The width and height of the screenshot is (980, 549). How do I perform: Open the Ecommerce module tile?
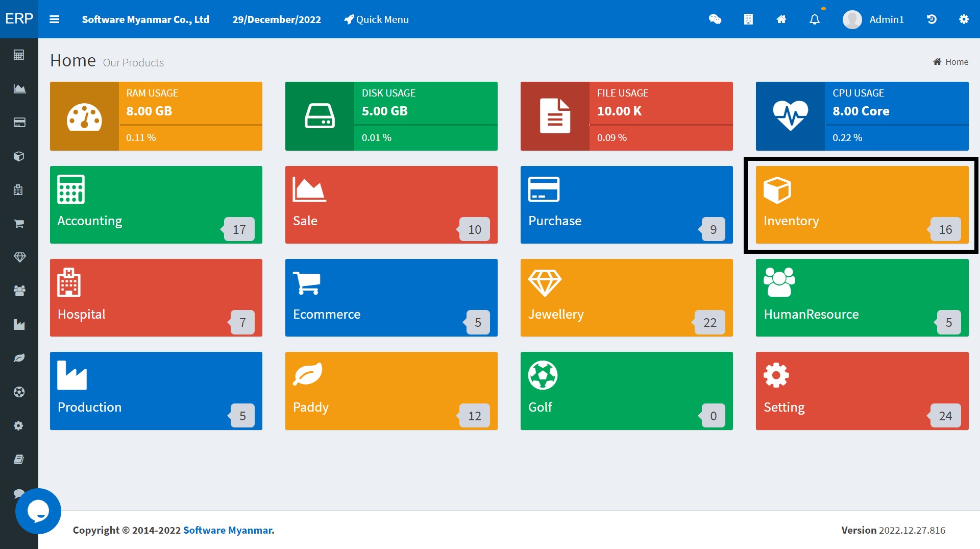coord(391,298)
